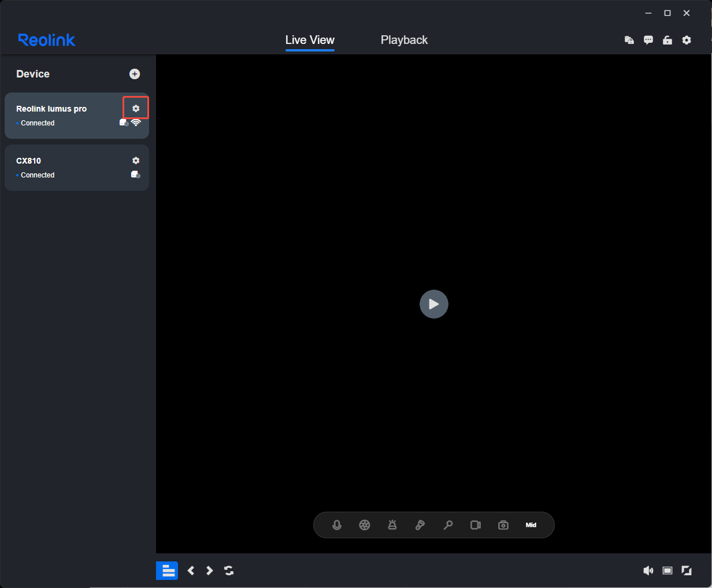The width and height of the screenshot is (712, 588).
Task: Switch to the Playback tab
Action: (x=405, y=40)
